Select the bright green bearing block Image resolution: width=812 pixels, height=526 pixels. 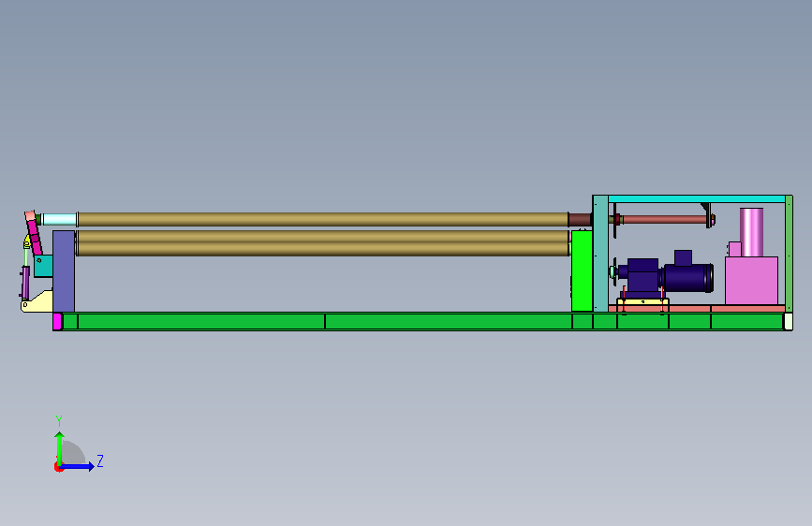point(582,270)
